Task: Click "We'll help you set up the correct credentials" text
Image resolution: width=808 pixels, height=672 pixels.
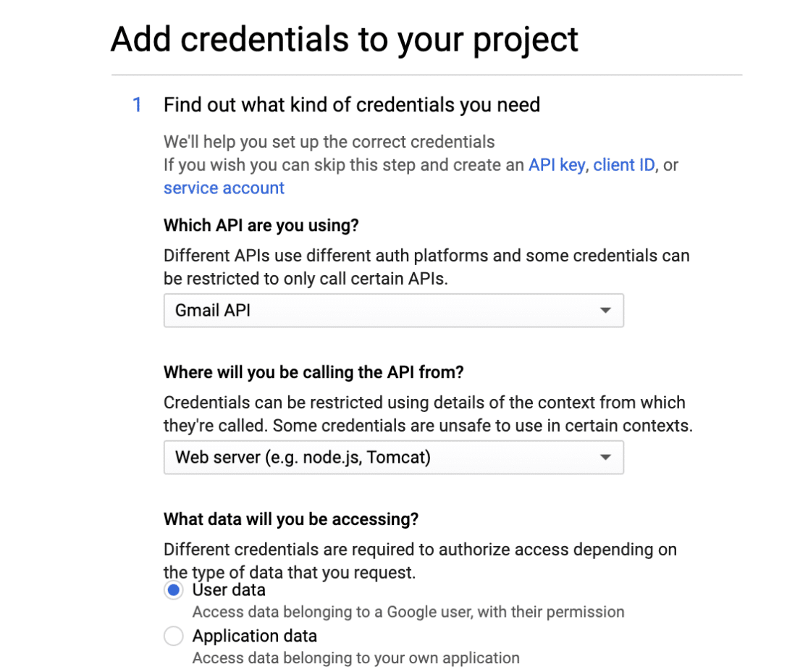Action: tap(329, 142)
